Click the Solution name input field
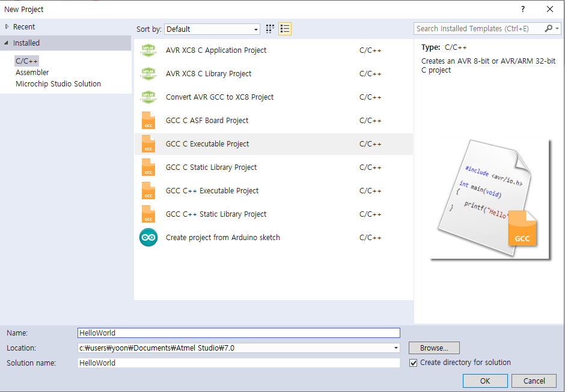The image size is (565, 392). [x=239, y=363]
